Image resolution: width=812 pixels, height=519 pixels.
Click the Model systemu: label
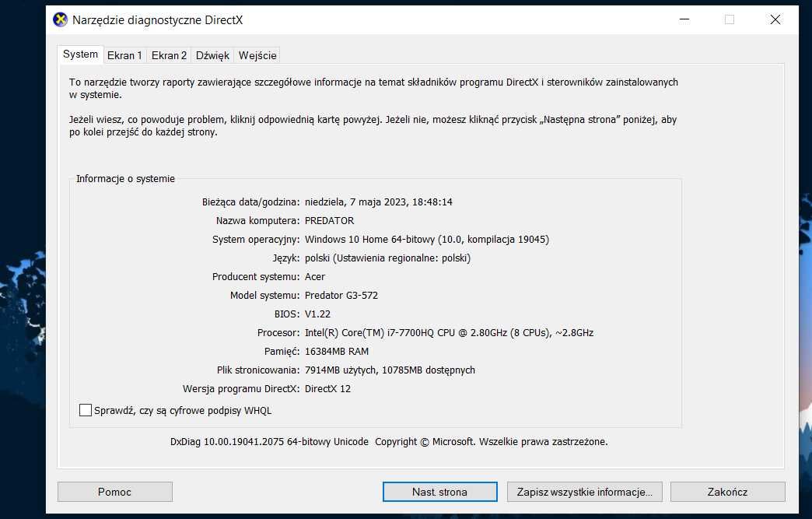(x=264, y=295)
